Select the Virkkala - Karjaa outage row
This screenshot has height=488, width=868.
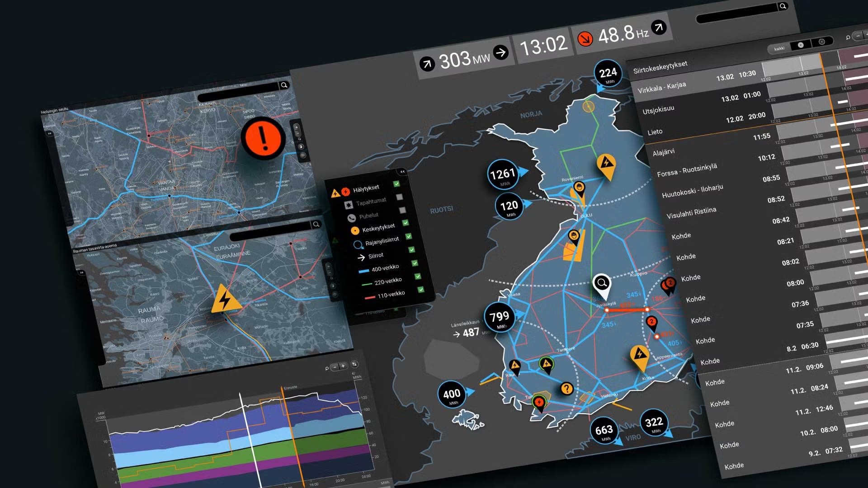662,86
